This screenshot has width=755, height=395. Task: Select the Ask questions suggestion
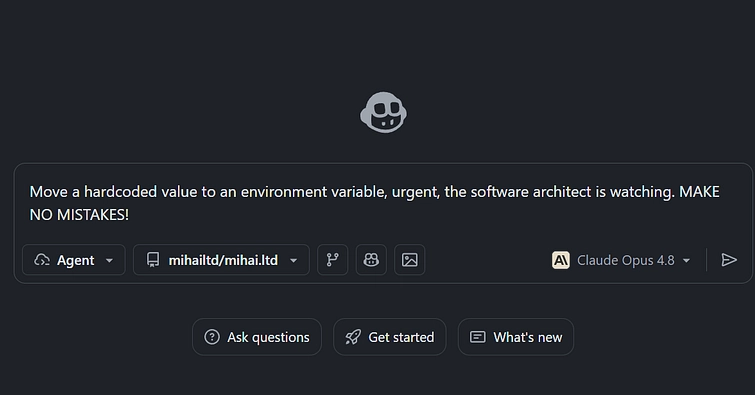[x=257, y=337]
